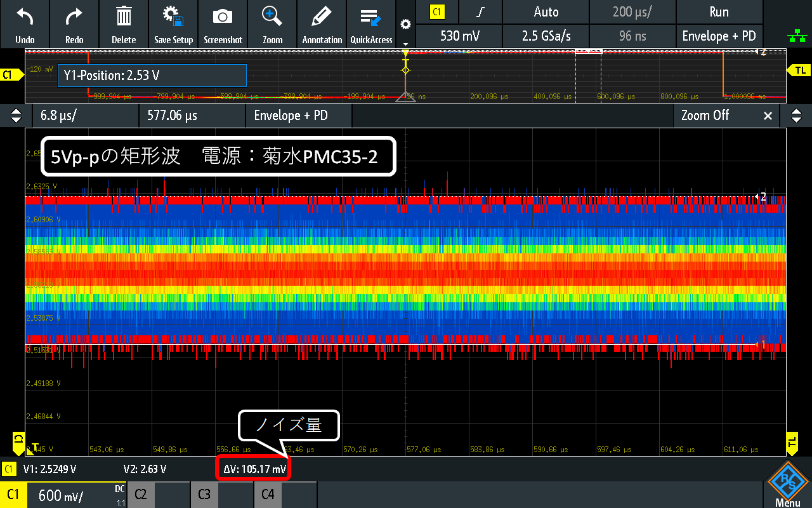812x508 pixels.
Task: Enable channel C2
Action: (159, 494)
